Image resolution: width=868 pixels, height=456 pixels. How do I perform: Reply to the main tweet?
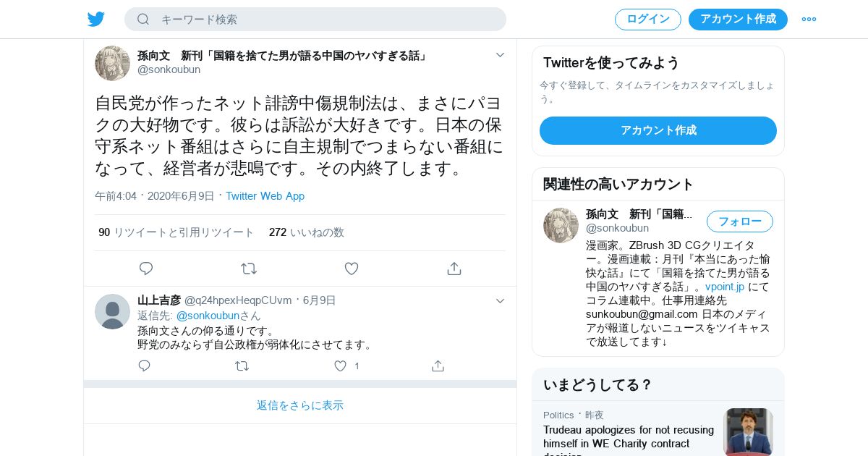pos(146,269)
